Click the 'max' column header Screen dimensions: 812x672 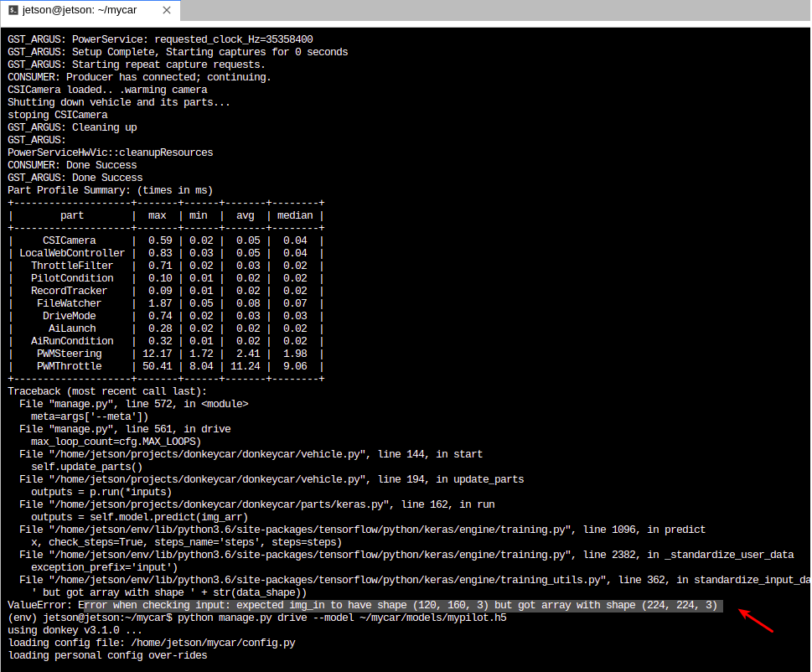point(157,215)
